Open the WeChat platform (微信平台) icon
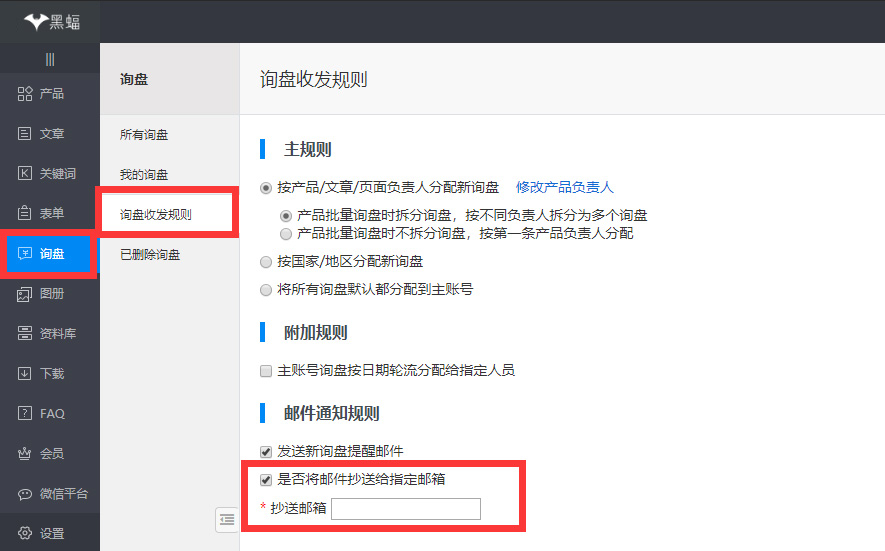 click(26, 494)
